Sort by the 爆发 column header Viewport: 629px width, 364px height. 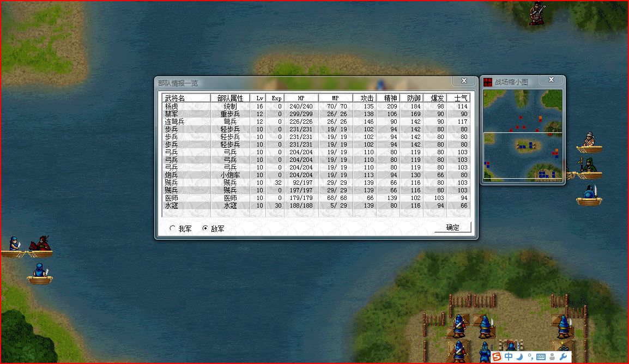[x=435, y=98]
